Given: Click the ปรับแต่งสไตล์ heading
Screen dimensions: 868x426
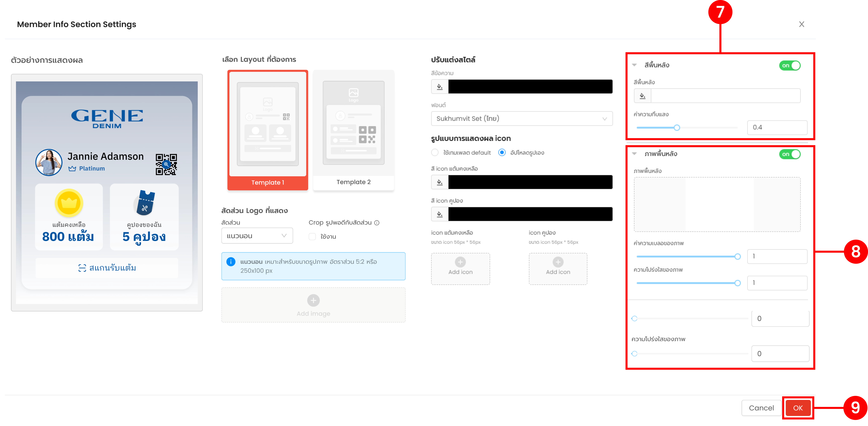Looking at the screenshot, I should (453, 60).
